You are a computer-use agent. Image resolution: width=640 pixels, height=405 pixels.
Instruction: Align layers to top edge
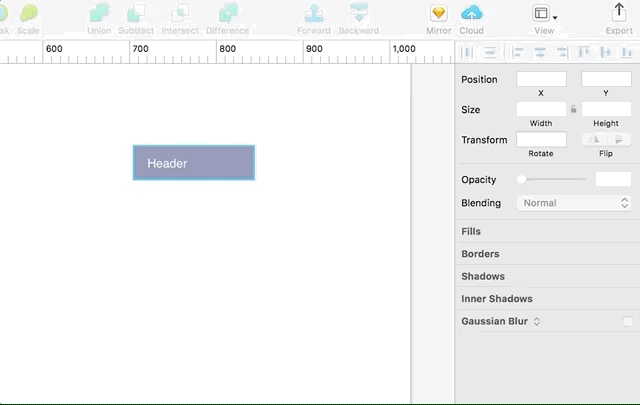[x=584, y=52]
